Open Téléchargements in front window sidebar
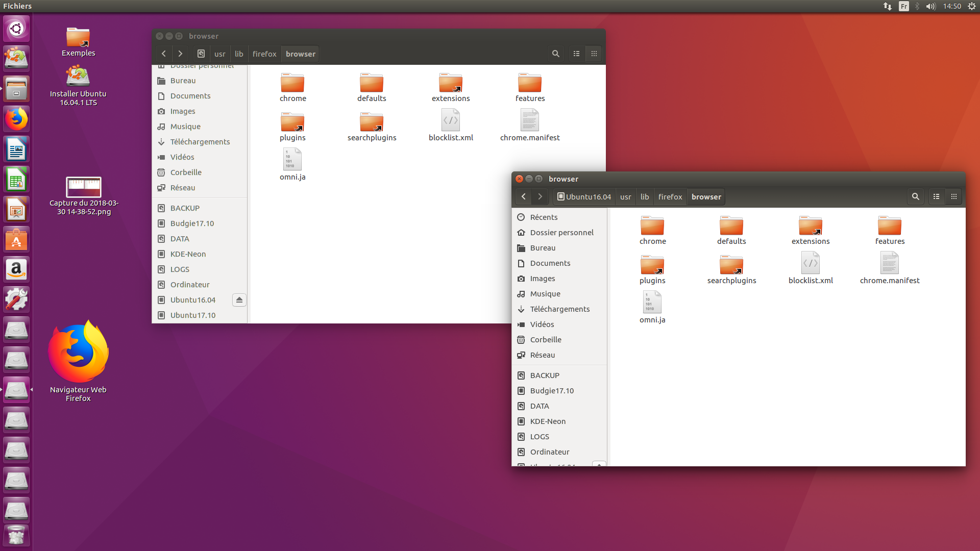This screenshot has height=551, width=980. [x=559, y=309]
